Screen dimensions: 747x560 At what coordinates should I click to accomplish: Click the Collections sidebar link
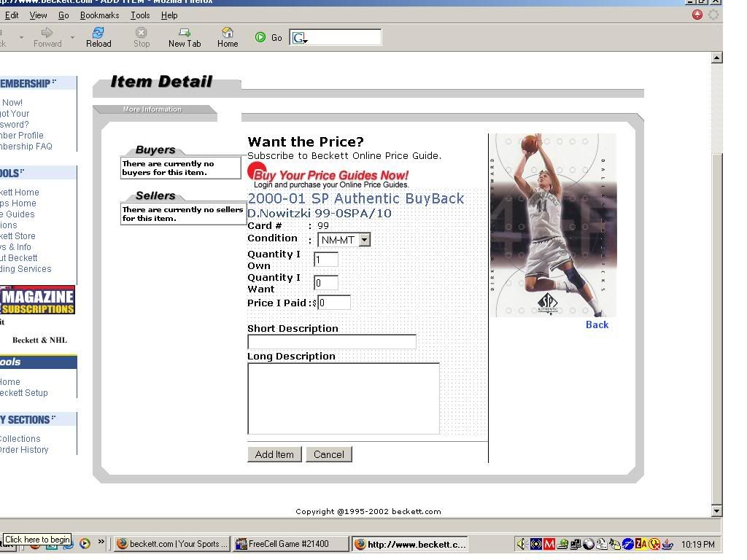coord(20,438)
